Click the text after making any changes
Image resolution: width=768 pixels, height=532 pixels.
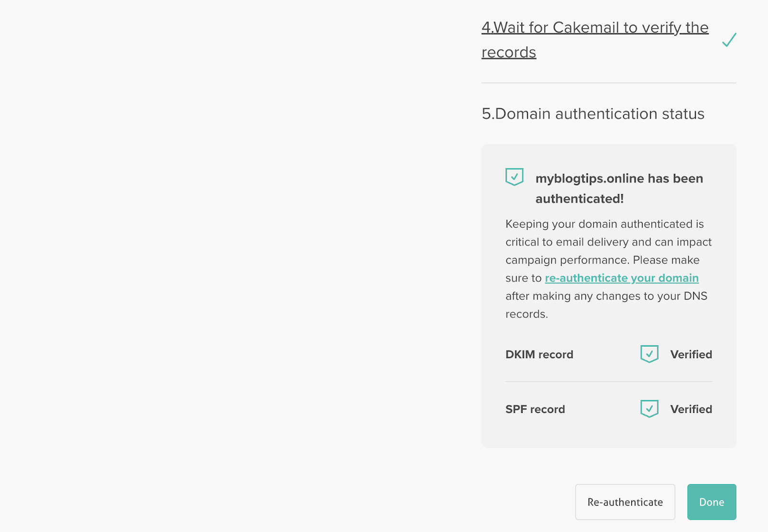point(606,296)
